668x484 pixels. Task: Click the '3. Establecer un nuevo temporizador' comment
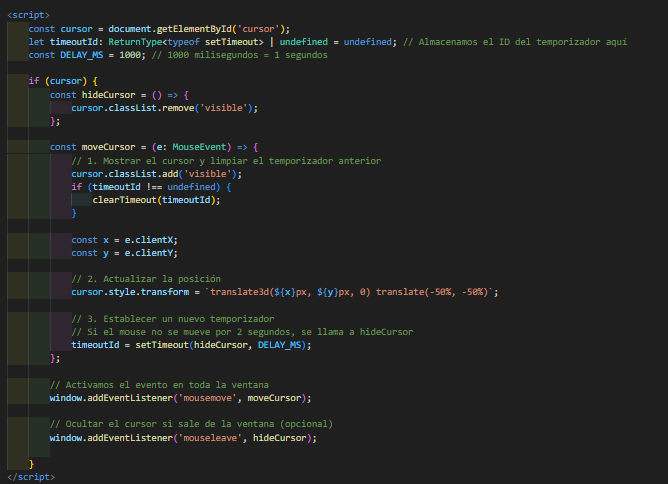click(x=172, y=318)
